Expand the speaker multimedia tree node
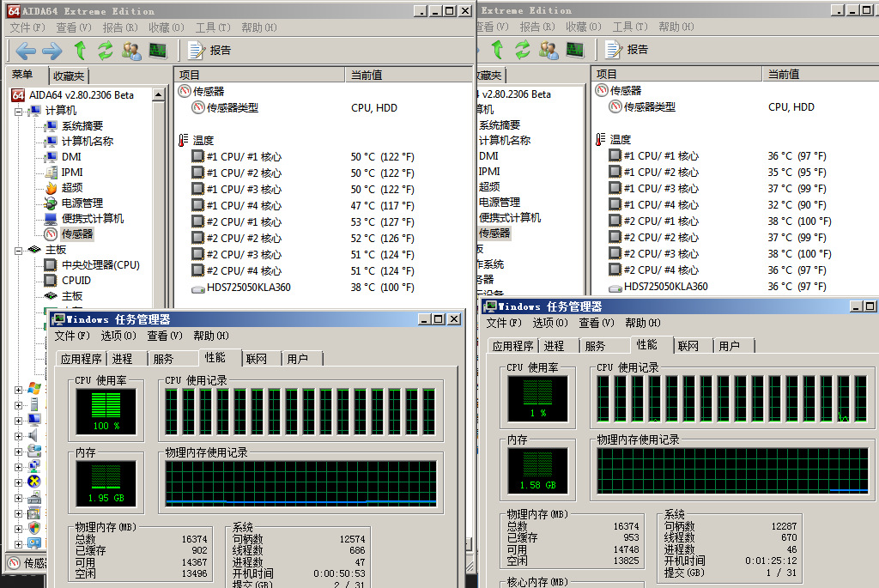 (x=19, y=435)
